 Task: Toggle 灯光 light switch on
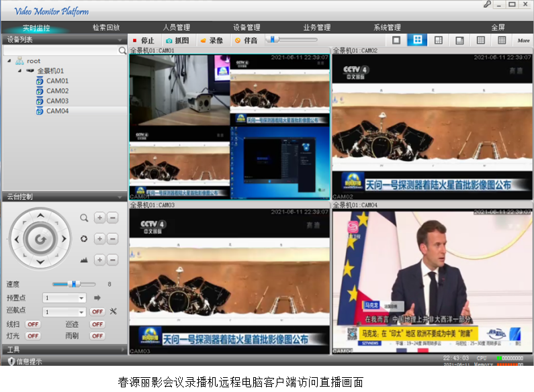[x=33, y=336]
